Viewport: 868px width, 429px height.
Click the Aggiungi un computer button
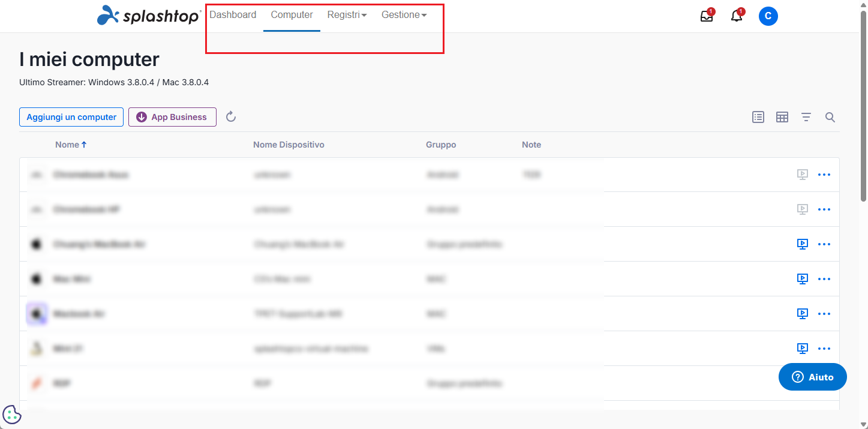pyautogui.click(x=71, y=117)
